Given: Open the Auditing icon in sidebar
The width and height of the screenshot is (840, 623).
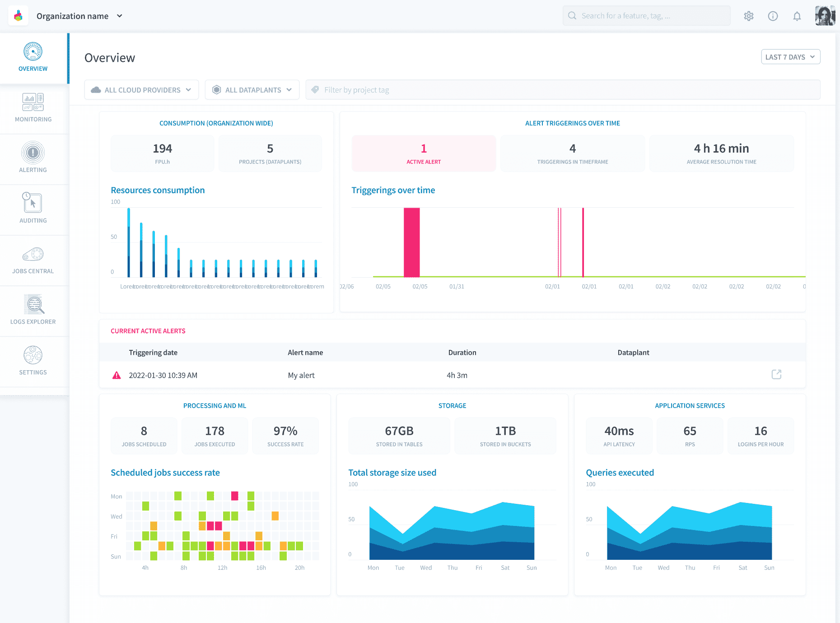Looking at the screenshot, I should click(32, 203).
